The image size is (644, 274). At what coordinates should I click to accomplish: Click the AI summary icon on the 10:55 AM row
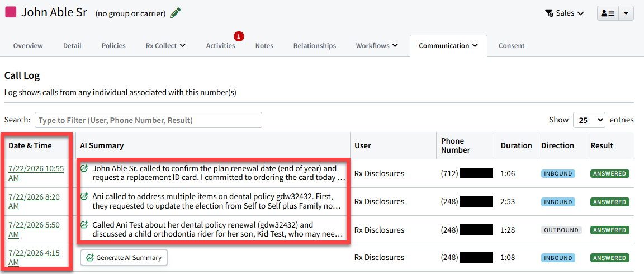[84, 168]
